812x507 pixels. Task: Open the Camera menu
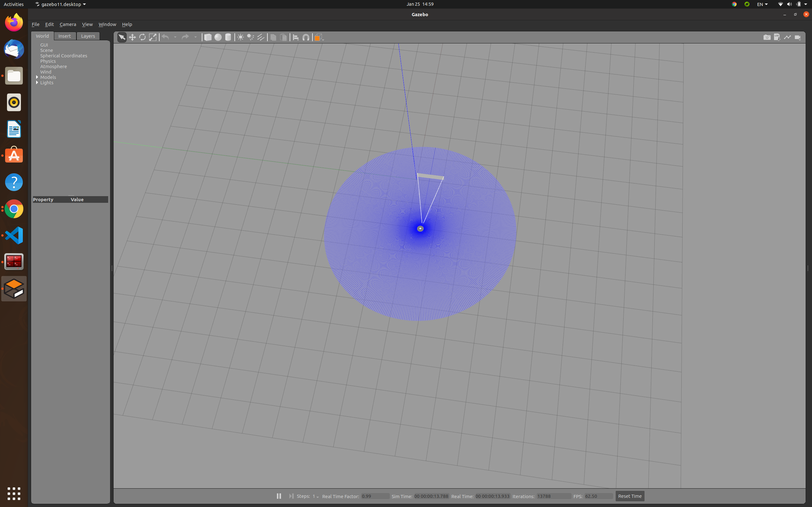pyautogui.click(x=68, y=24)
